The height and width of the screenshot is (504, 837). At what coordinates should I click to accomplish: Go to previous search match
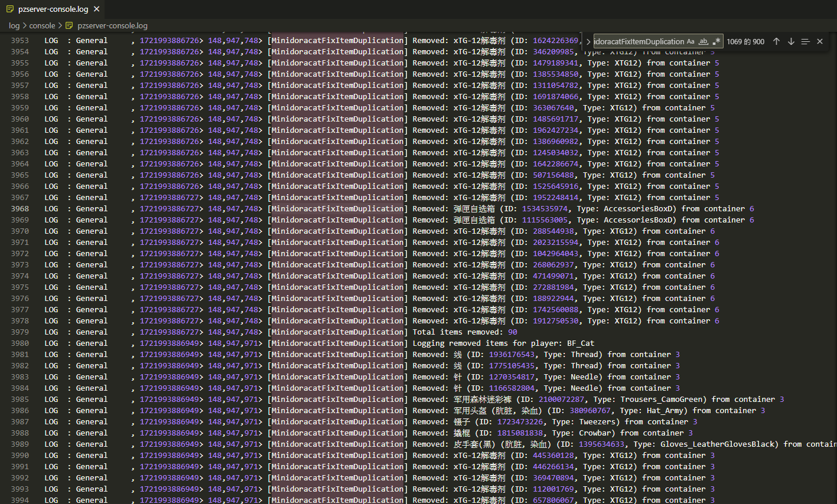[x=776, y=41]
